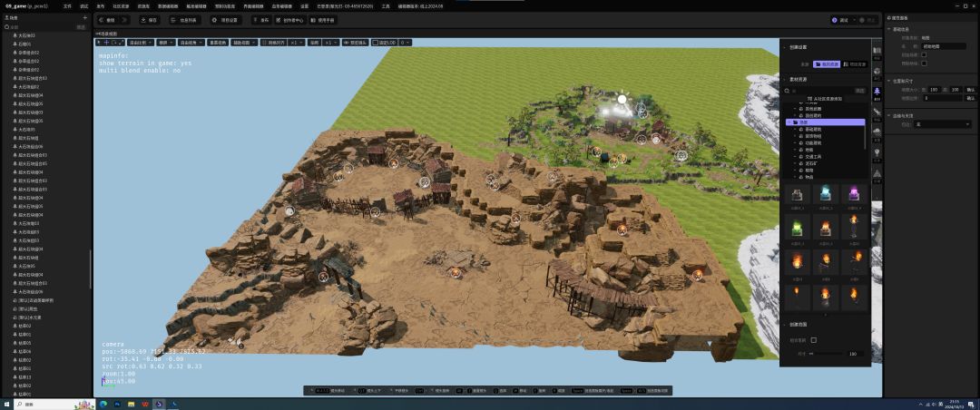Toggle the 锁定镜头 camera lock
The image size is (980, 410).
(355, 43)
